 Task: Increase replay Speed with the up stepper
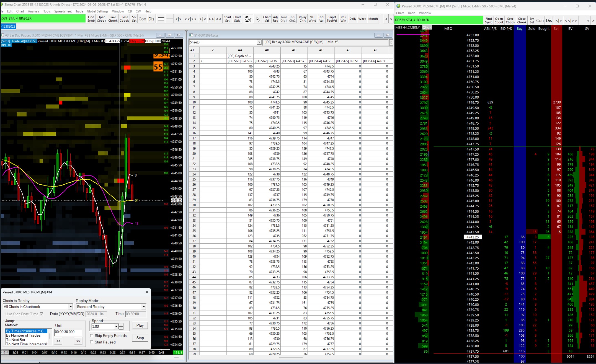coord(121,325)
